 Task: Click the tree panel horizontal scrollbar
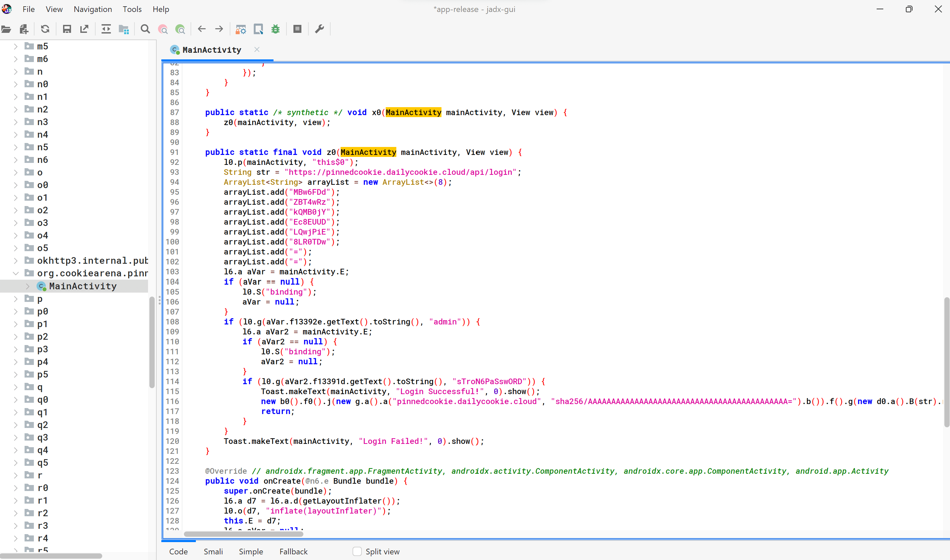pos(51,556)
